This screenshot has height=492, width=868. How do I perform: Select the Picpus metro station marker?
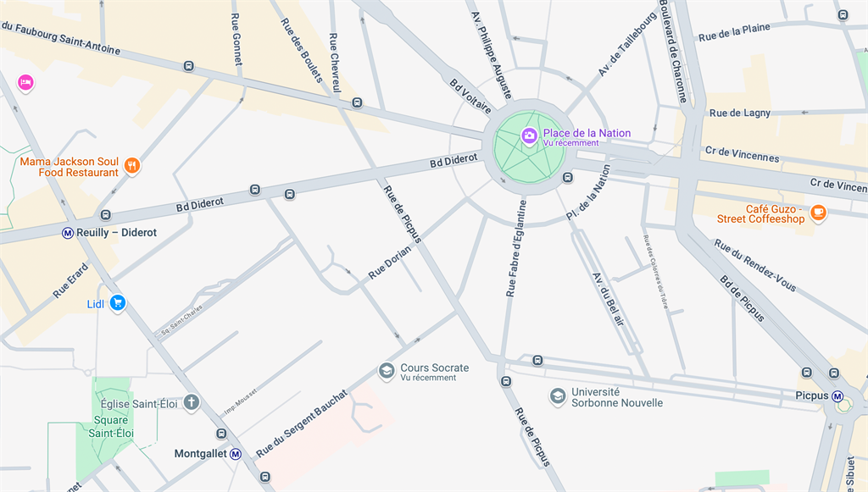coord(837,395)
